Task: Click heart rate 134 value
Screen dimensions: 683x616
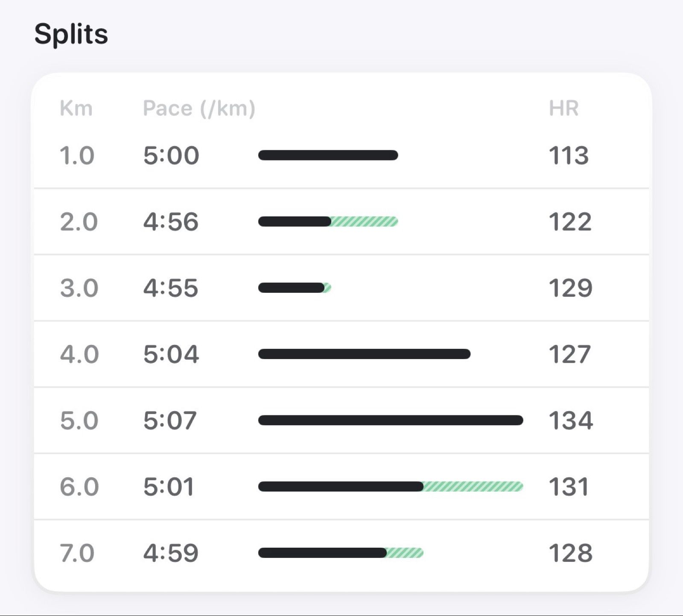Action: click(x=571, y=420)
